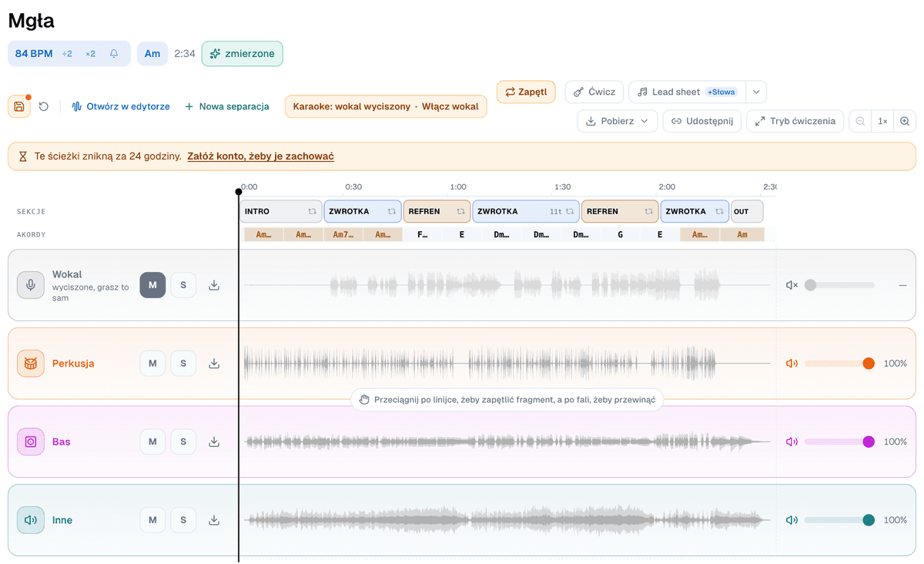The image size is (924, 564).
Task: Click the Otwórz w edytorze link
Action: tap(121, 106)
